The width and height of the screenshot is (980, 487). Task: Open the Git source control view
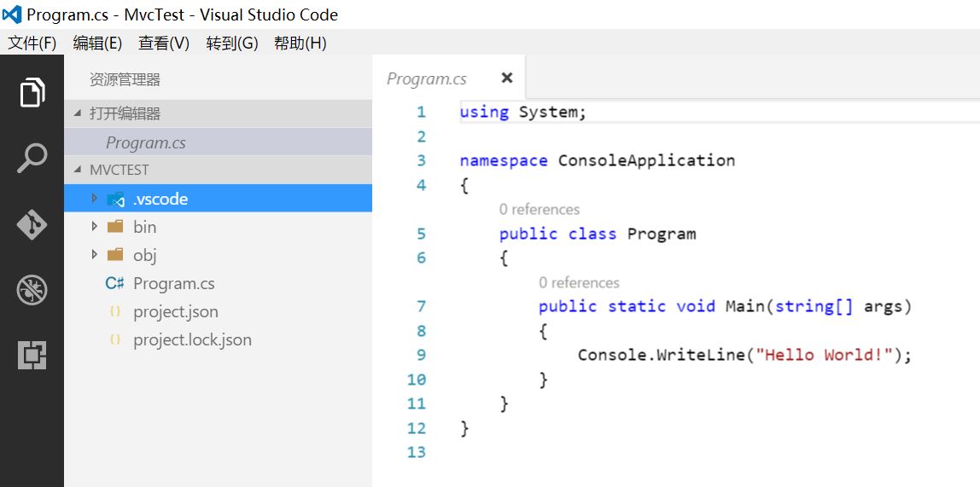tap(32, 224)
